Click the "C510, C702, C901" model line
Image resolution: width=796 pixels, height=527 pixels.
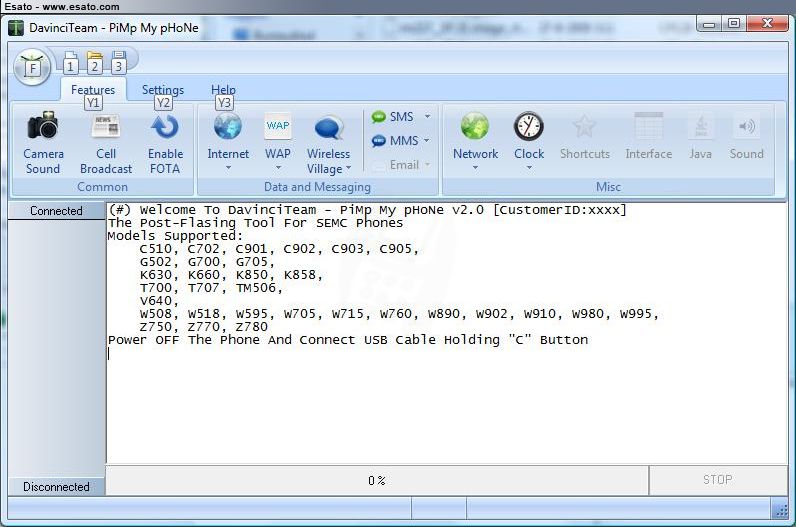[279, 249]
